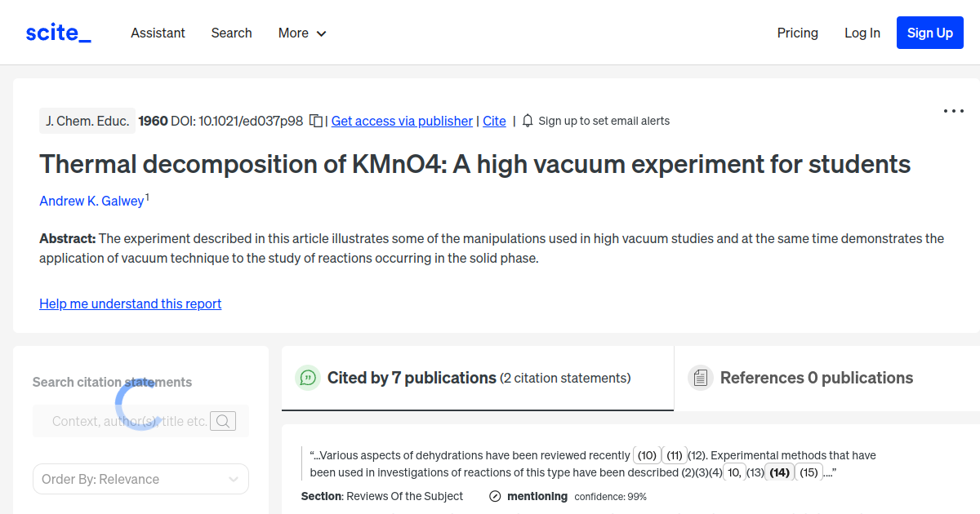Click author link Andrew K. Galwey
The width and height of the screenshot is (980, 514).
[x=91, y=201]
